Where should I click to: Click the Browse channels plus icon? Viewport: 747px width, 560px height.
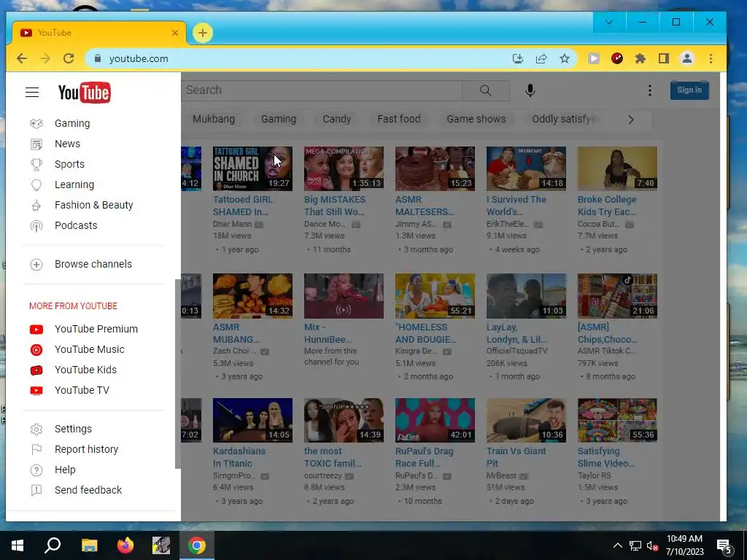click(x=36, y=265)
